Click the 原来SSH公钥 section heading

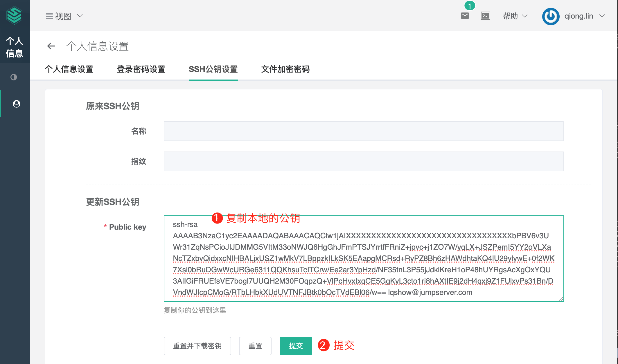pos(113,106)
